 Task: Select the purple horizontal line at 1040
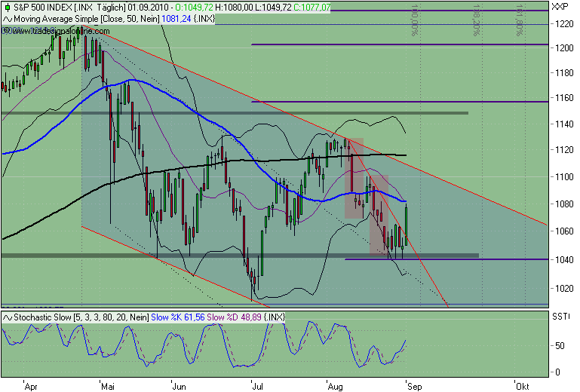click(447, 259)
